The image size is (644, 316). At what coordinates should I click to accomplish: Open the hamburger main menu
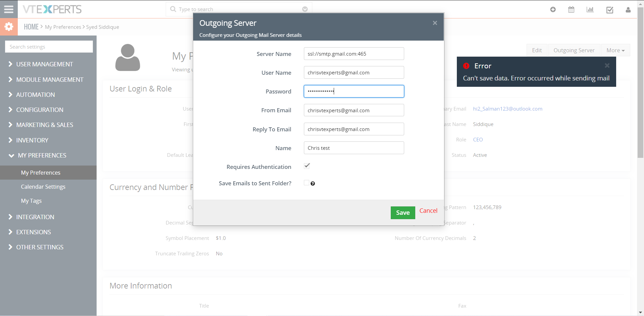(x=9, y=9)
